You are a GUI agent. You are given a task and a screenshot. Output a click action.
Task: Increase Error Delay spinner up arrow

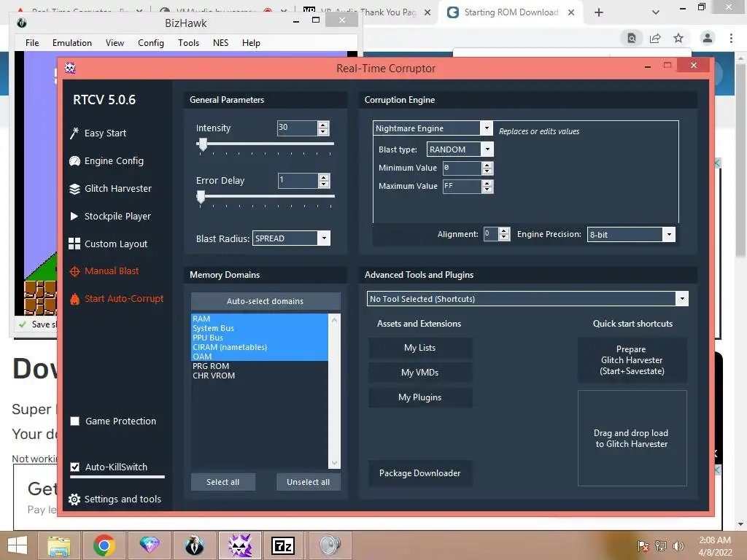tap(324, 177)
